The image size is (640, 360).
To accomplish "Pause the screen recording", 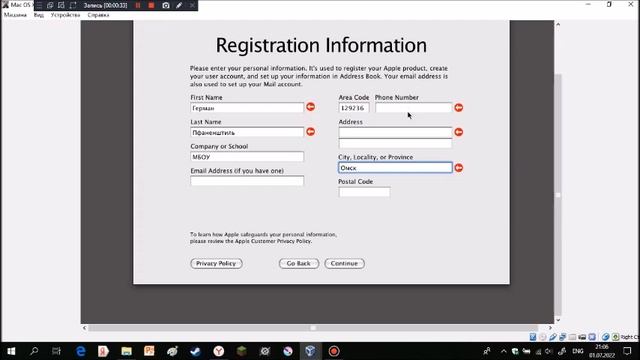I will coord(138,5).
